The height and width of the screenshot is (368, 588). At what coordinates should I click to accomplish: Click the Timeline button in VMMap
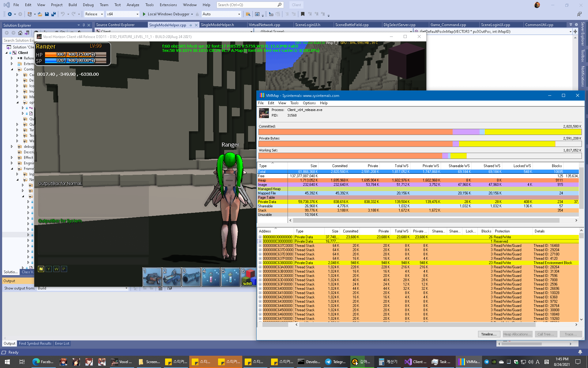(x=488, y=334)
